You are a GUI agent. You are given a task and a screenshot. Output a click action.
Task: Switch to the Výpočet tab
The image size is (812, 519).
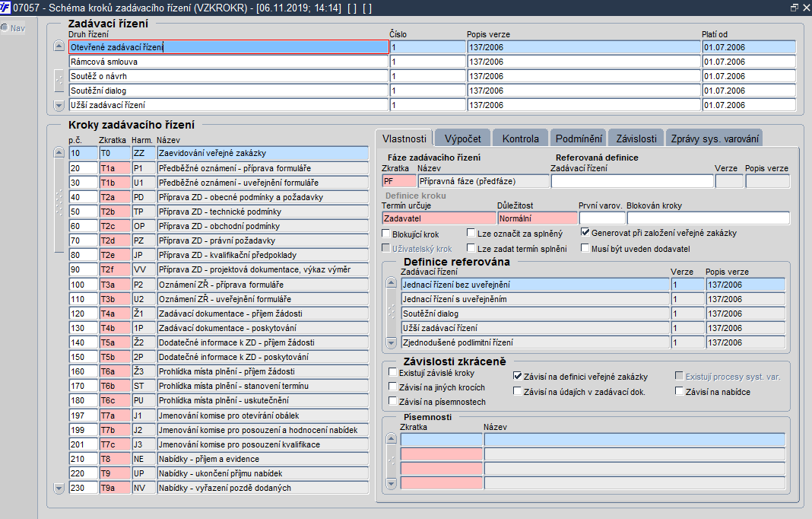point(462,139)
